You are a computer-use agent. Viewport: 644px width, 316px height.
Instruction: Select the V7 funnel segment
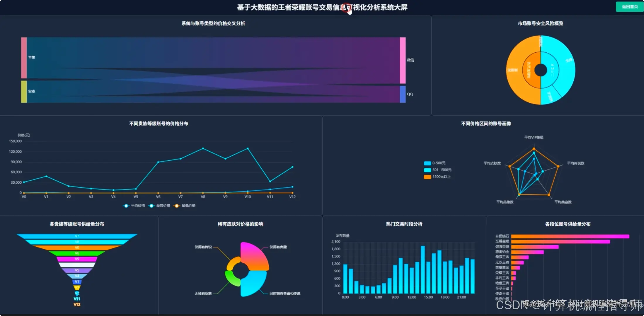pyautogui.click(x=77, y=236)
